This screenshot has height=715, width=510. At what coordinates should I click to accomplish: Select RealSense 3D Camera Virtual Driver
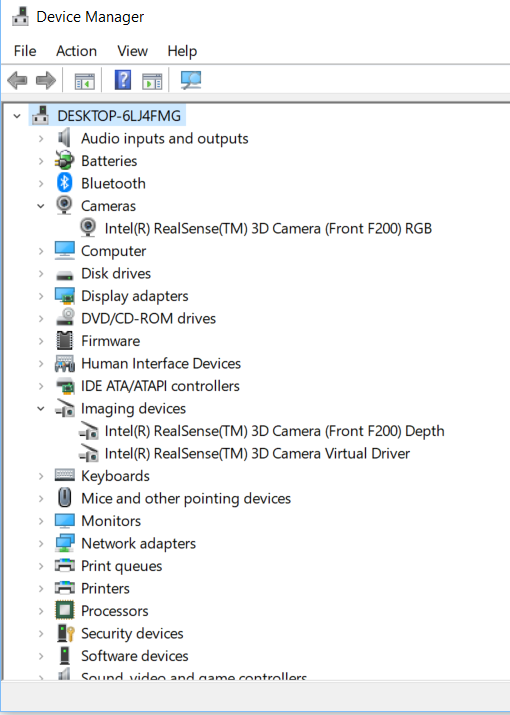pyautogui.click(x=257, y=453)
